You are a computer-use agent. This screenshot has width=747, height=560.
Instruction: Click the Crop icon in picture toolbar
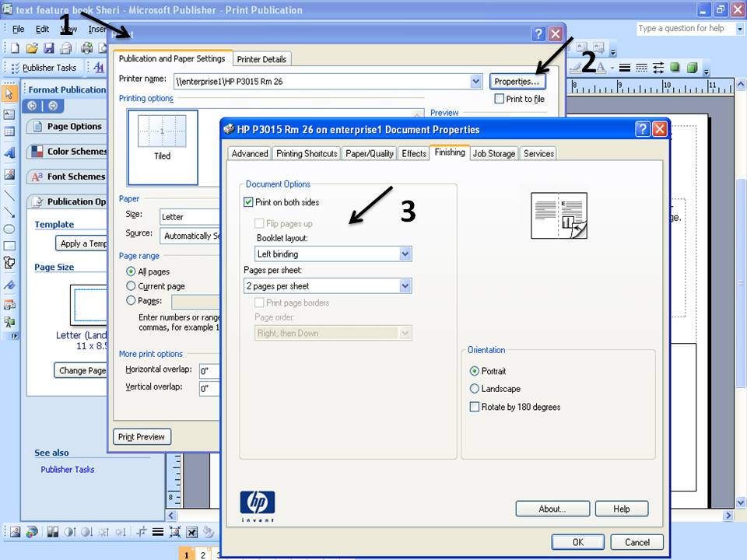click(141, 532)
